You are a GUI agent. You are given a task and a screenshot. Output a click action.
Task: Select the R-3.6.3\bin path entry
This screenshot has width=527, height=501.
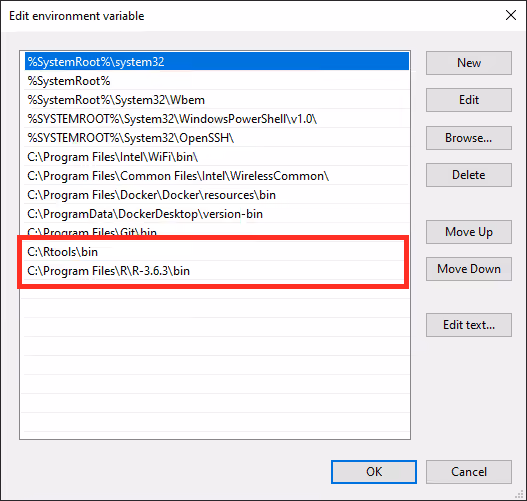(x=214, y=270)
